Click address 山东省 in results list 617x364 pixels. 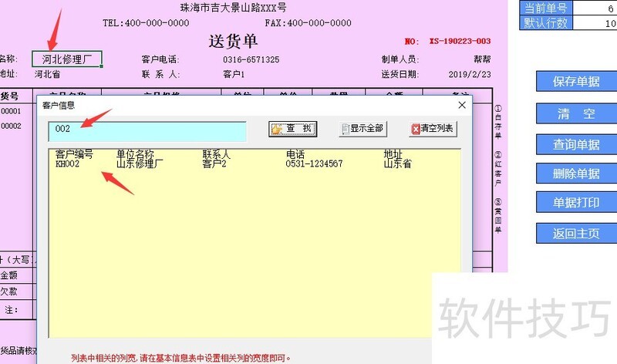pos(397,163)
